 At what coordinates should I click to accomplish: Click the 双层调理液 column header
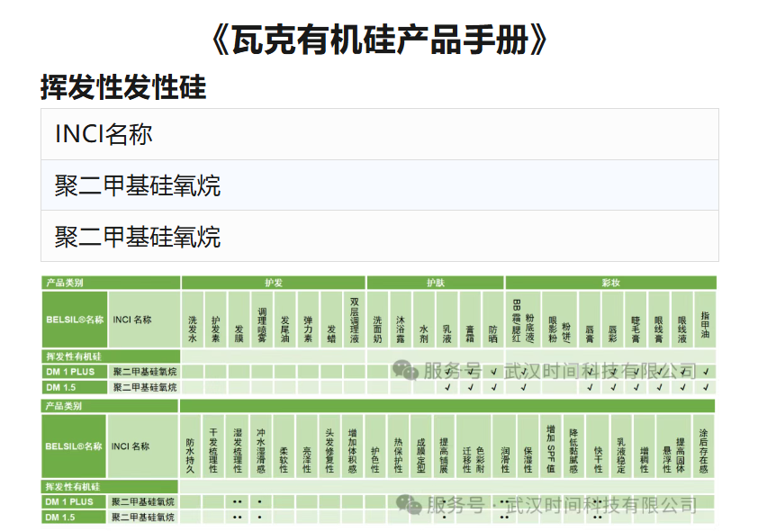355,320
